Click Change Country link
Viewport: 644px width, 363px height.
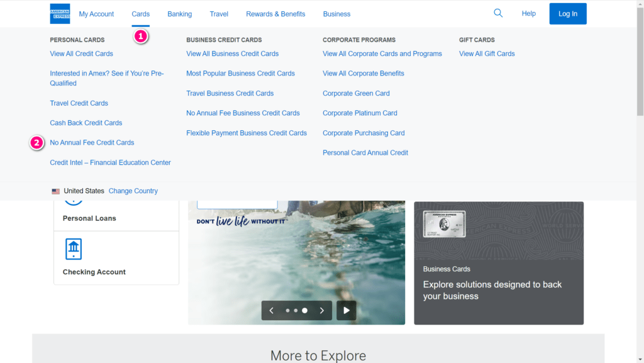pyautogui.click(x=133, y=191)
